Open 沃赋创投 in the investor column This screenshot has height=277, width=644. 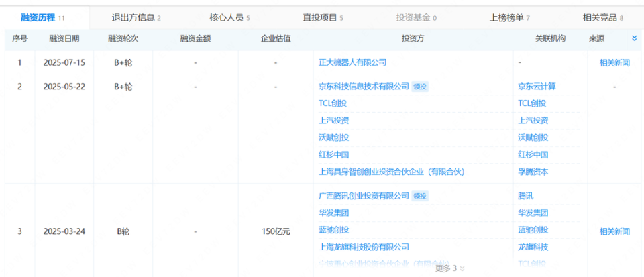334,137
